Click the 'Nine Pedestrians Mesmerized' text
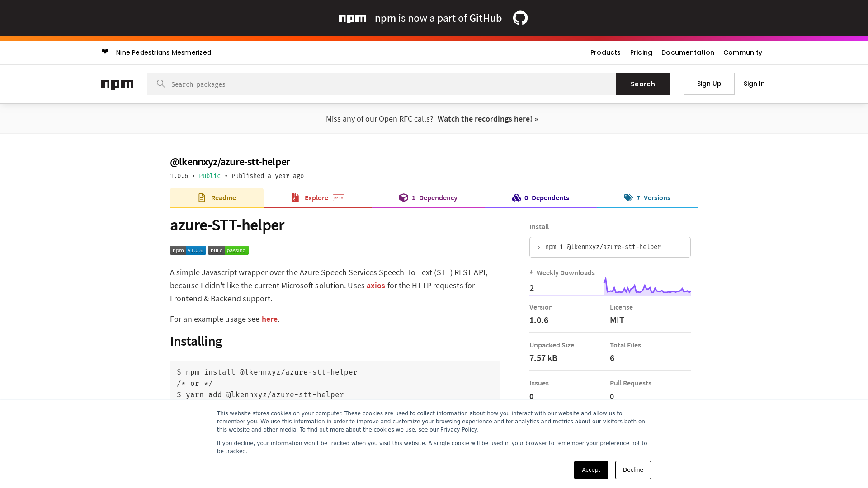 [164, 52]
